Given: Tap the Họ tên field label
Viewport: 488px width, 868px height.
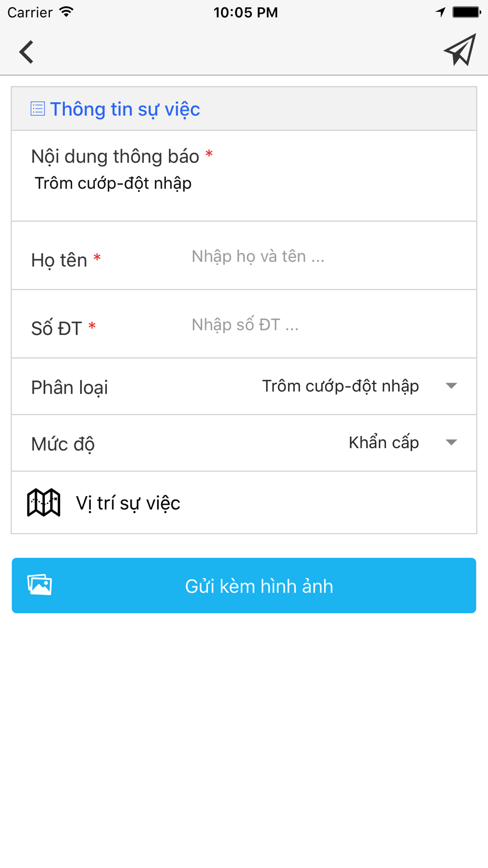Looking at the screenshot, I should pyautogui.click(x=60, y=260).
